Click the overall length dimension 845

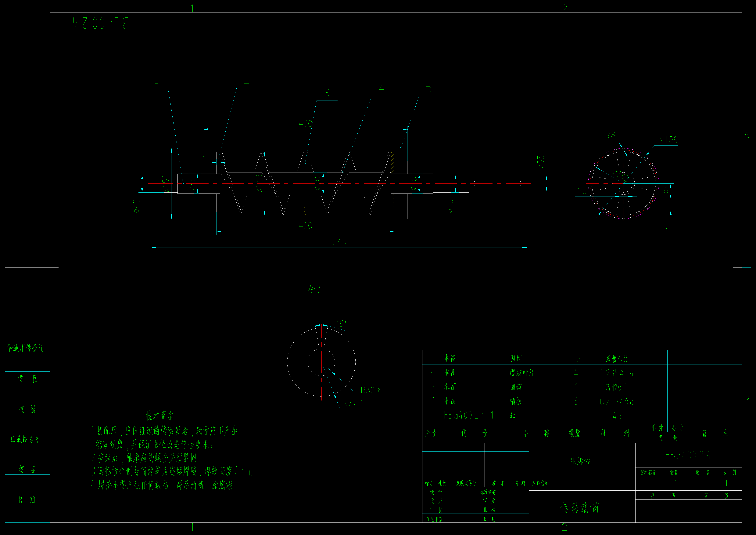[x=339, y=242]
